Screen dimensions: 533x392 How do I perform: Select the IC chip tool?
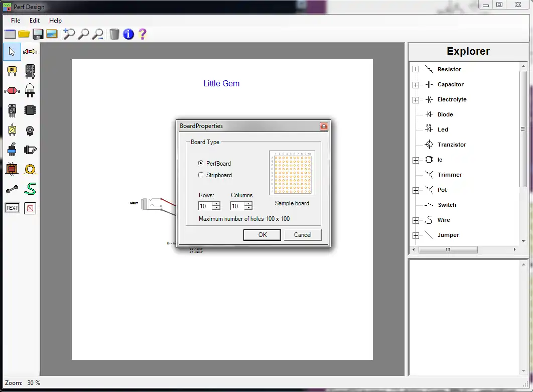pos(30,110)
